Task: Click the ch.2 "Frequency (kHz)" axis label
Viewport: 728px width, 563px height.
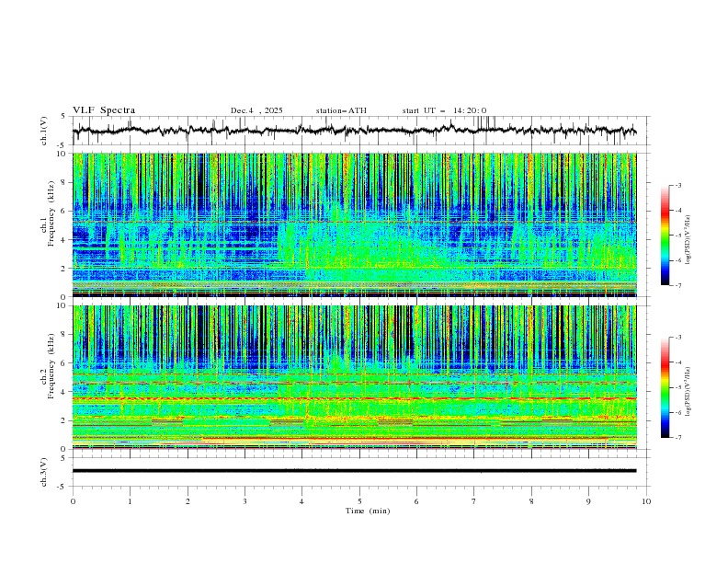Action: pyautogui.click(x=51, y=367)
